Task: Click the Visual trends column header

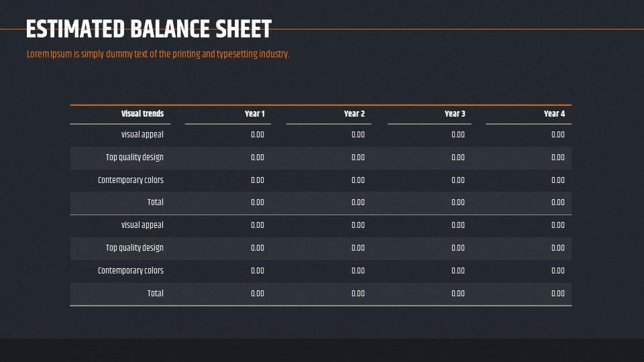Action: click(x=142, y=114)
